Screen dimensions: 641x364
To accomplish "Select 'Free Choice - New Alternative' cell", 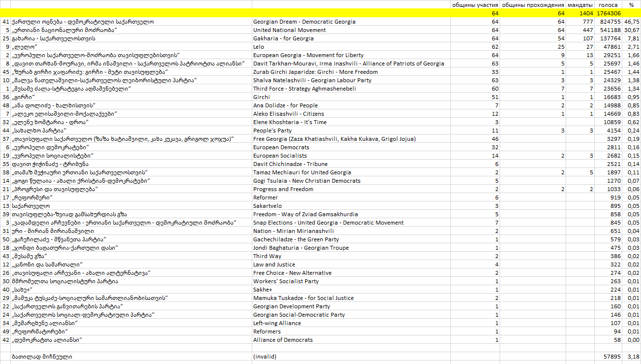I will [351, 273].
